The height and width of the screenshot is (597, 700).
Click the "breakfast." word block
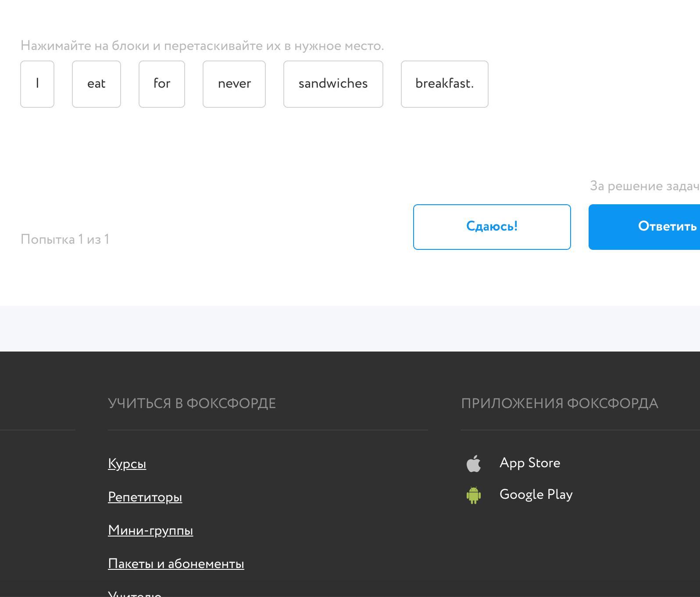444,84
